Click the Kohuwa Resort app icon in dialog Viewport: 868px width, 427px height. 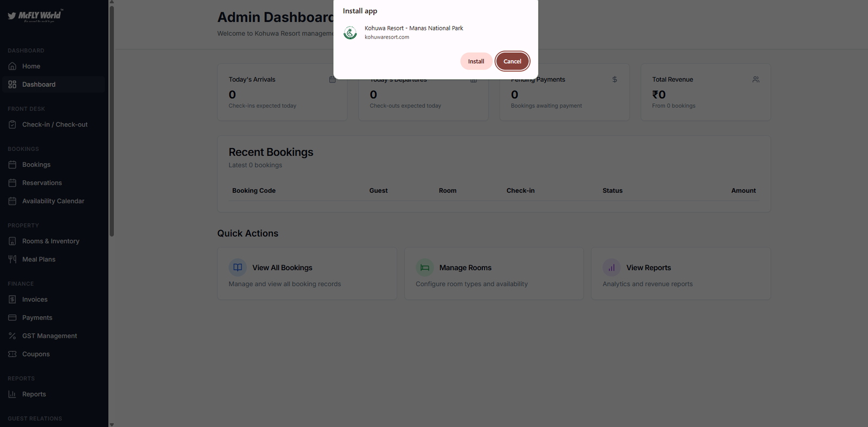coord(350,33)
